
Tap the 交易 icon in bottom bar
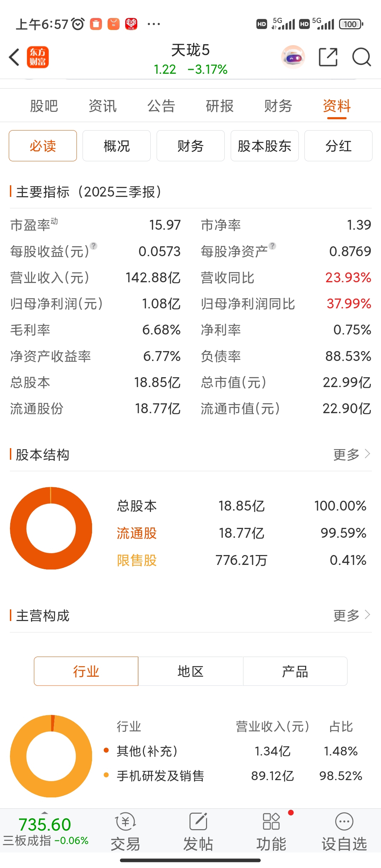pyautogui.click(x=126, y=831)
